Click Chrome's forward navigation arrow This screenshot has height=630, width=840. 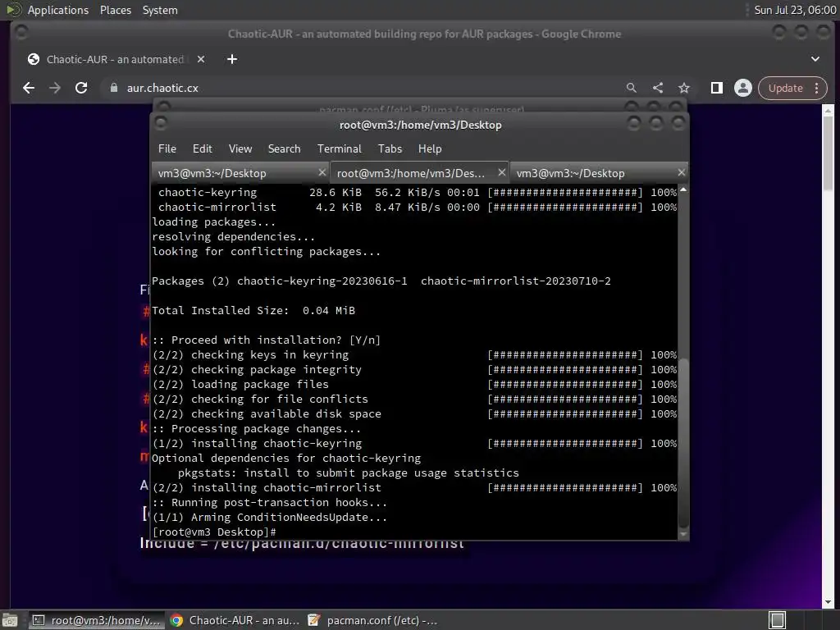point(55,88)
